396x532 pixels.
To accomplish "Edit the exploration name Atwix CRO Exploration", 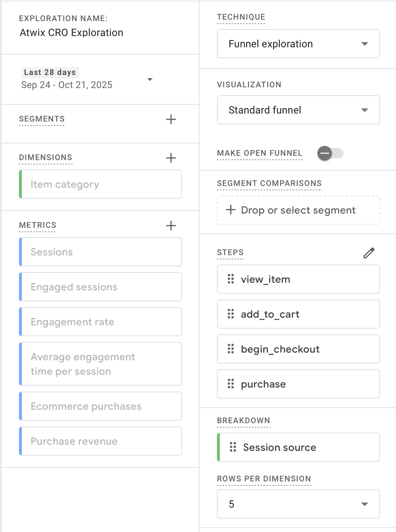I will click(71, 33).
